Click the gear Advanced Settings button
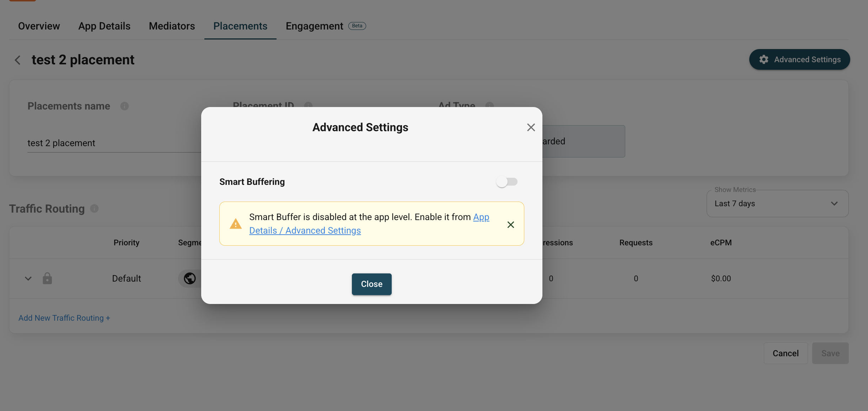This screenshot has width=868, height=411. tap(799, 59)
